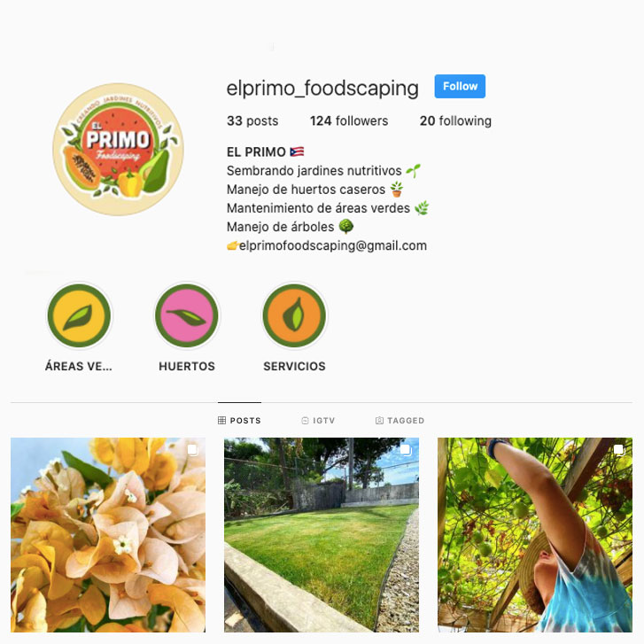Click the IGTV tab icon
The image size is (644, 644).
pyautogui.click(x=305, y=420)
